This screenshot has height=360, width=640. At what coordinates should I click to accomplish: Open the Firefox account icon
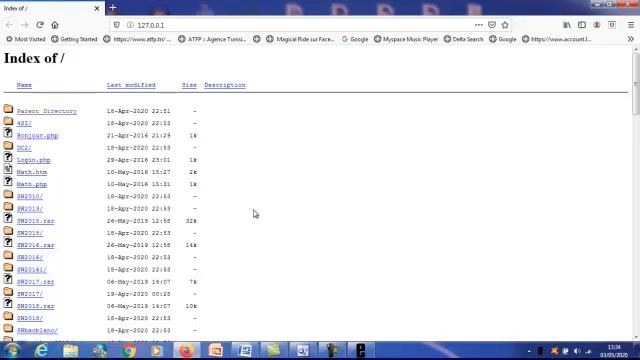[x=597, y=25]
